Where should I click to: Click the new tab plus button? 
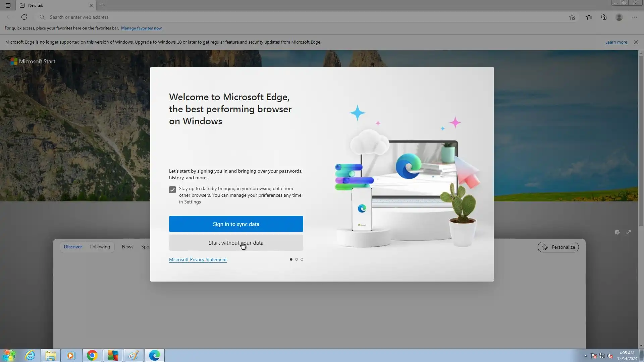pyautogui.click(x=102, y=5)
